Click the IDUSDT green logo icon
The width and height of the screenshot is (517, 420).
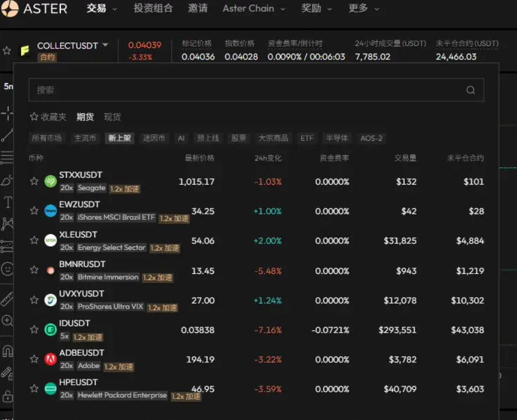coord(50,330)
